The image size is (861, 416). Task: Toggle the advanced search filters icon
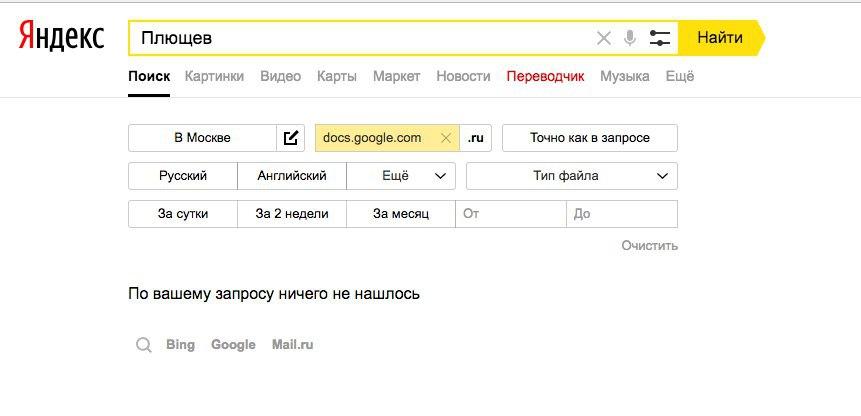(x=660, y=38)
